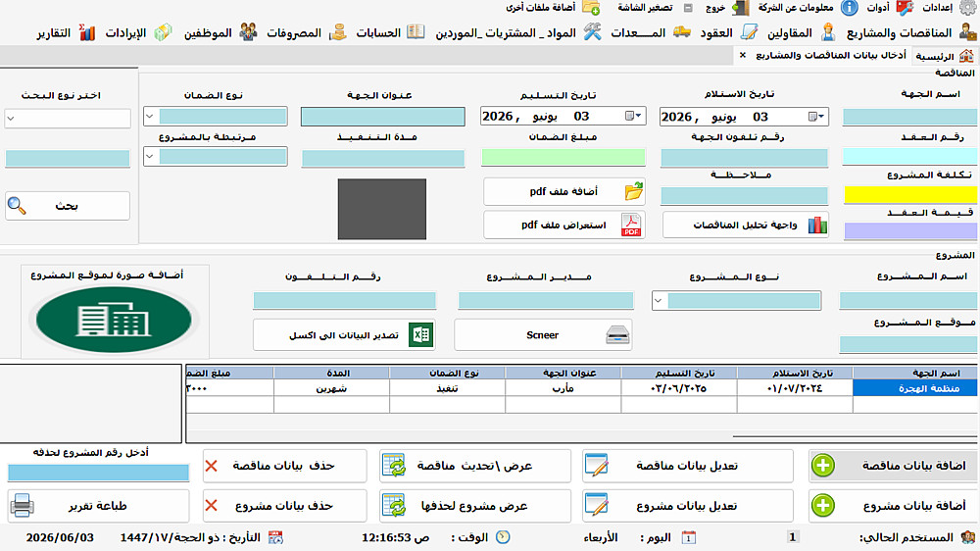Click the PDF icon on استعراض ملف pdf
The image size is (980, 551).
point(631,225)
